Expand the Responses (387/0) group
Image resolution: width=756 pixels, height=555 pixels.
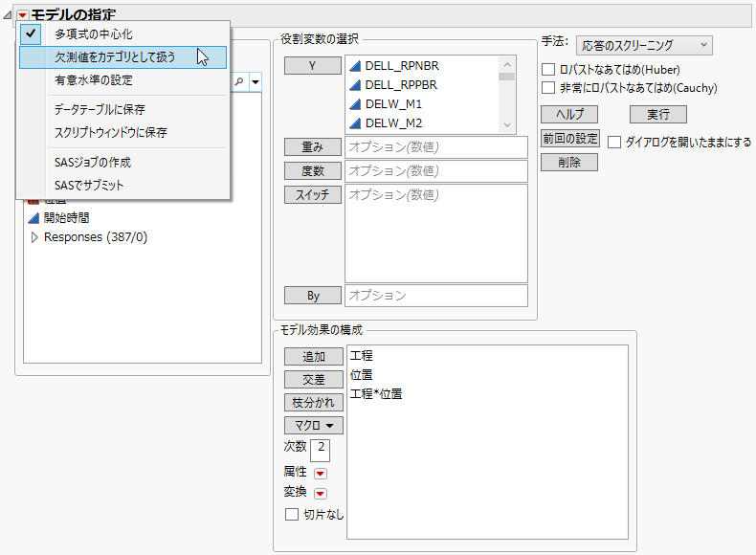coord(34,237)
